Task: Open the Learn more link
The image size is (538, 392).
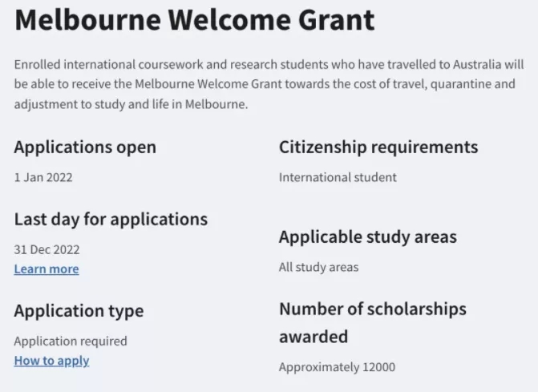Action: [47, 269]
